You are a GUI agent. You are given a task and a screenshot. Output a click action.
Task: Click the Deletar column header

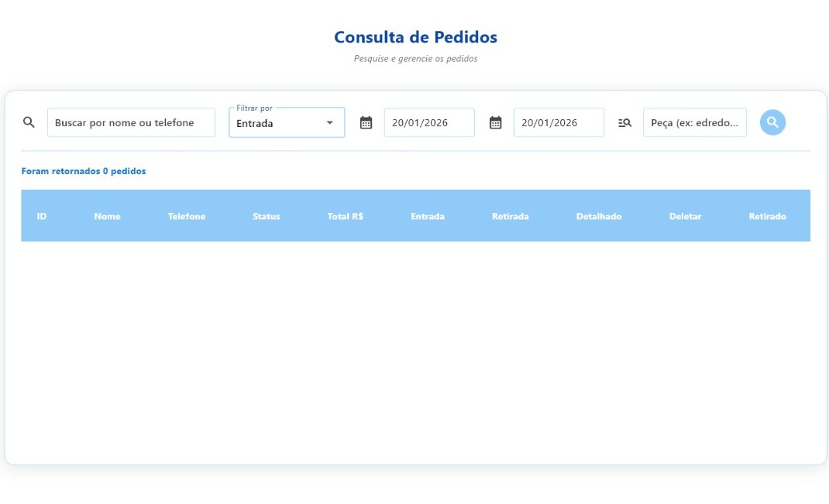pos(686,216)
